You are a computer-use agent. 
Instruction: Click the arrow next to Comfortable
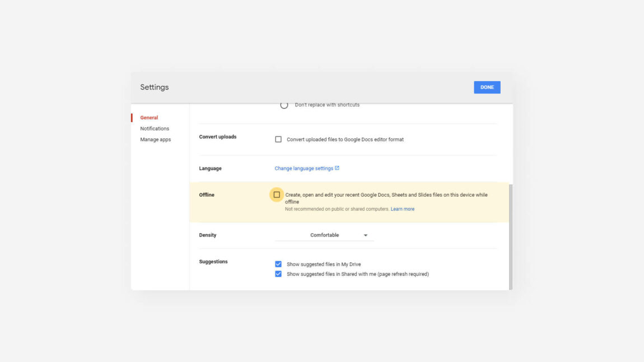point(366,235)
